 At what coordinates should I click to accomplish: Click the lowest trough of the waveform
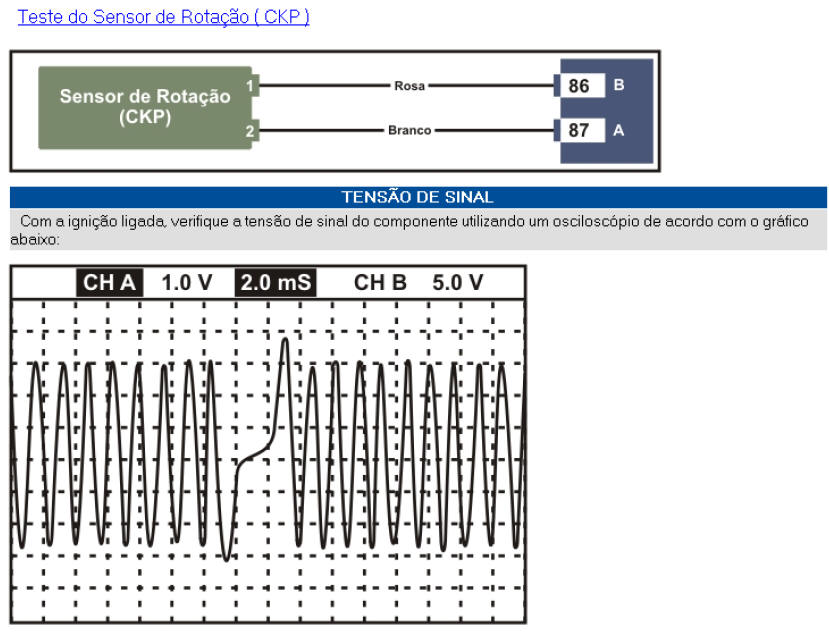pos(228,558)
